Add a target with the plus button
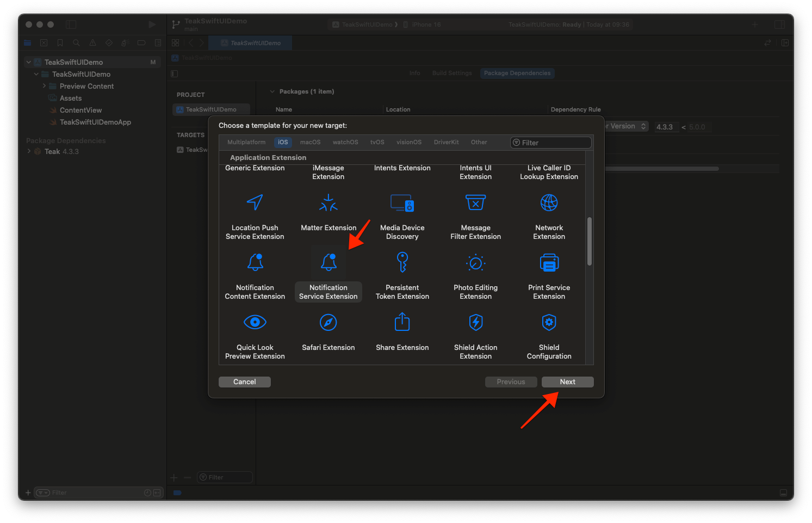Viewport: 812px width, 523px height. coord(174,477)
